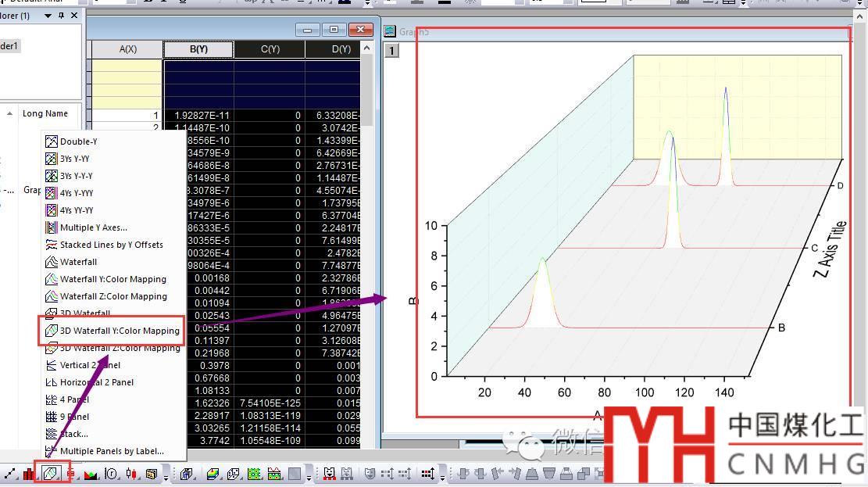
Task: Click the Graph window icon in title bar
Action: point(390,32)
